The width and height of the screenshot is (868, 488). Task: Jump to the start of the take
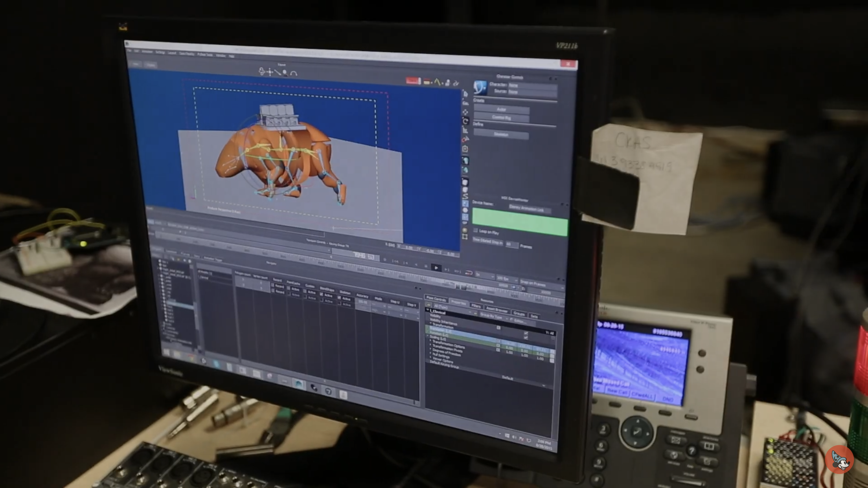point(395,262)
